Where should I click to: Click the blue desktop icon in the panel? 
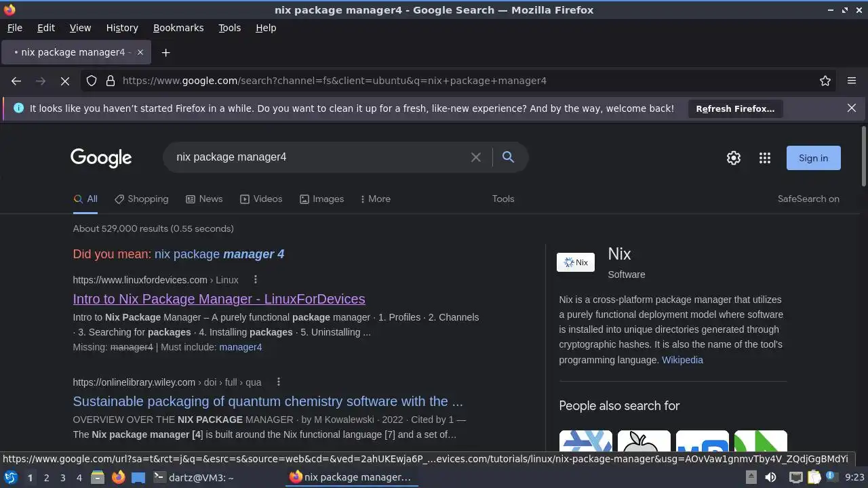tap(138, 477)
